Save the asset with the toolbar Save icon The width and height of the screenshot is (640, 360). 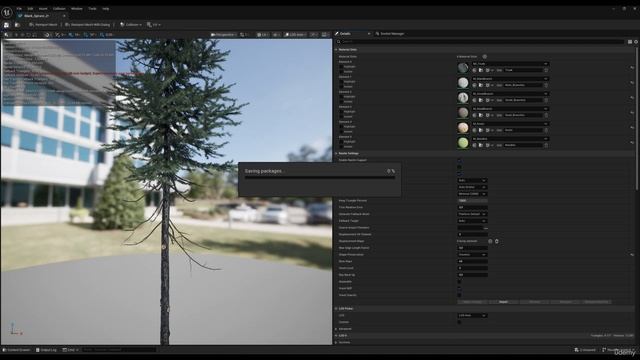[6, 25]
